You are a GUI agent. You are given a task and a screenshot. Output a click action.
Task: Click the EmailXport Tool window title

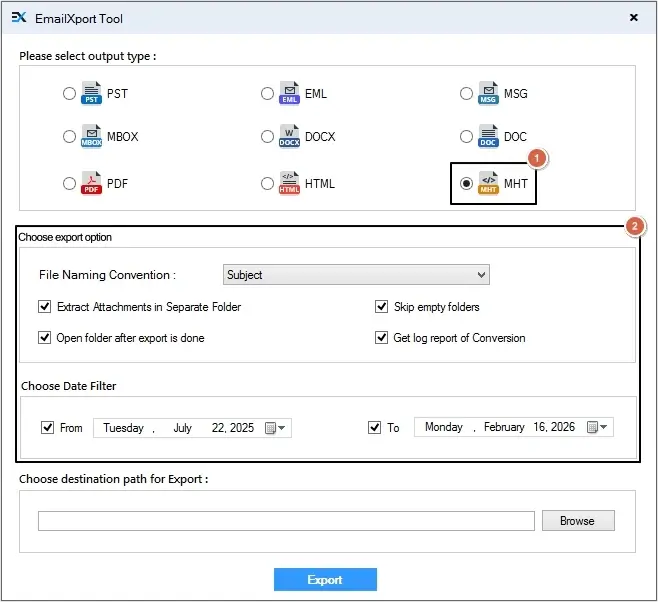79,18
